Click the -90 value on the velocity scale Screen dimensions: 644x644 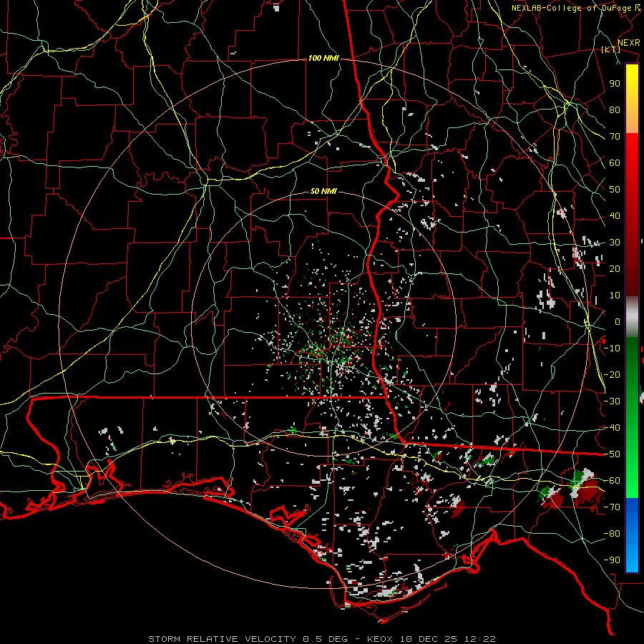(612, 560)
